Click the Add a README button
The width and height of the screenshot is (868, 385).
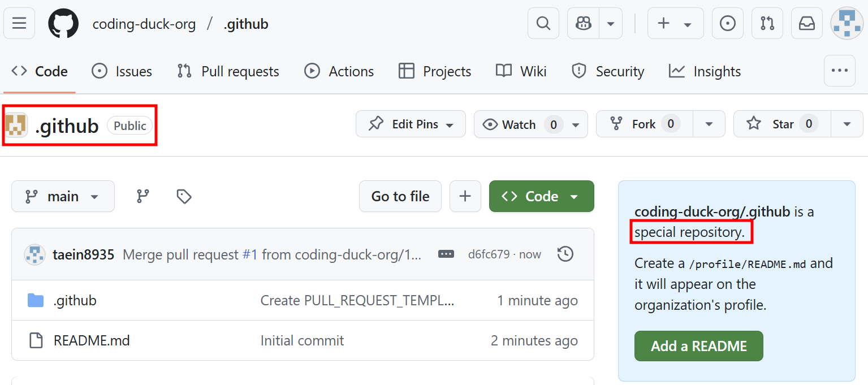pos(699,346)
